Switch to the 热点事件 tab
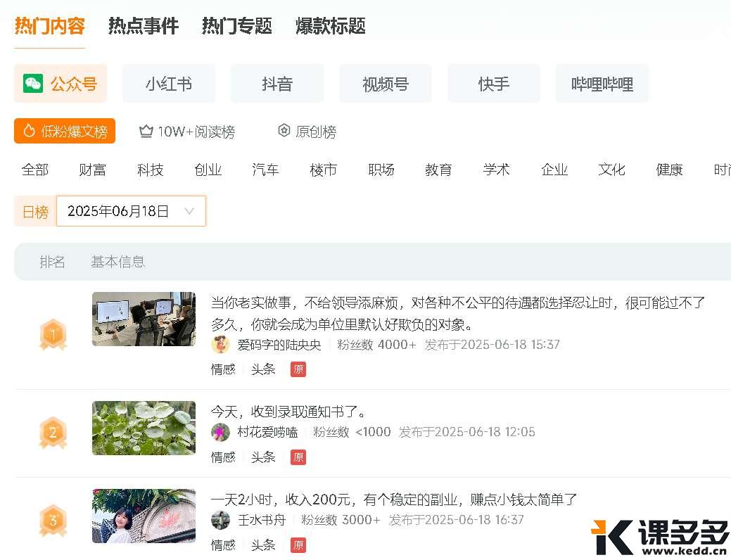Screen dimensions: 731x560 tap(144, 26)
